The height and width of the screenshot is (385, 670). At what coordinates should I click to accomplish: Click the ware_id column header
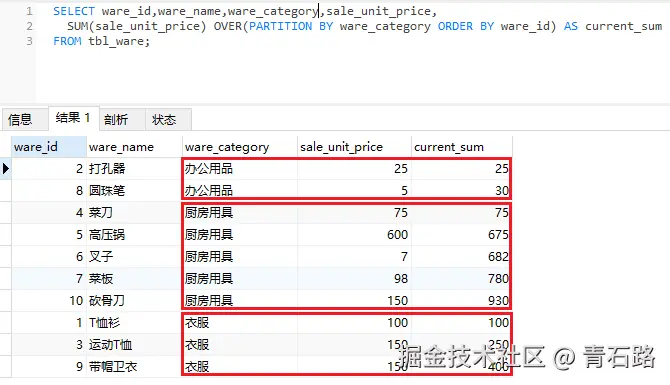tap(49, 147)
